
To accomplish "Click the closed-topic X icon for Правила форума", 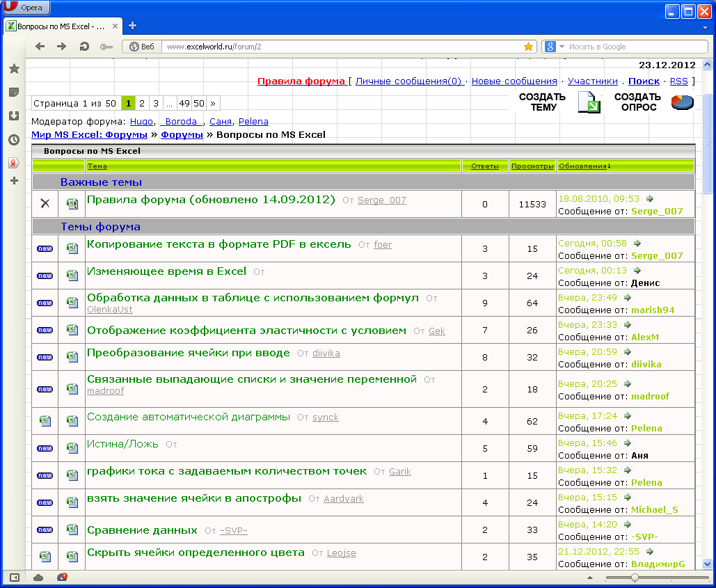I will 45,204.
